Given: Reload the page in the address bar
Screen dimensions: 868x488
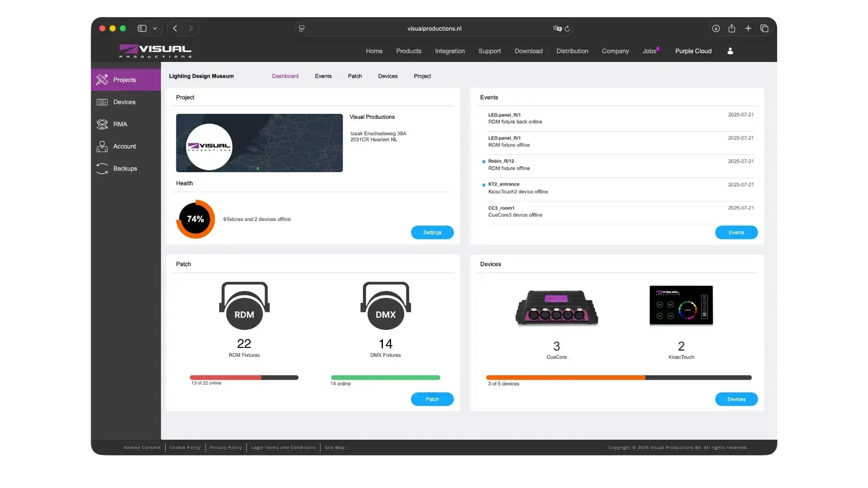Looking at the screenshot, I should coord(567,28).
